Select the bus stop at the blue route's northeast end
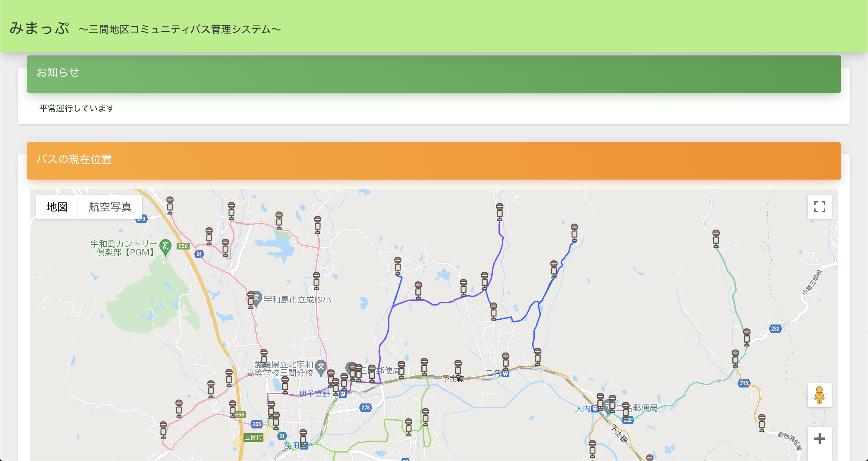 point(574,233)
